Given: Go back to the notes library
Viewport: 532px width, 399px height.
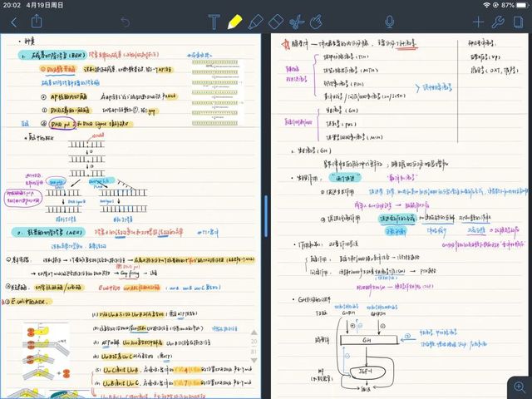Looking at the screenshot, I should [13, 22].
